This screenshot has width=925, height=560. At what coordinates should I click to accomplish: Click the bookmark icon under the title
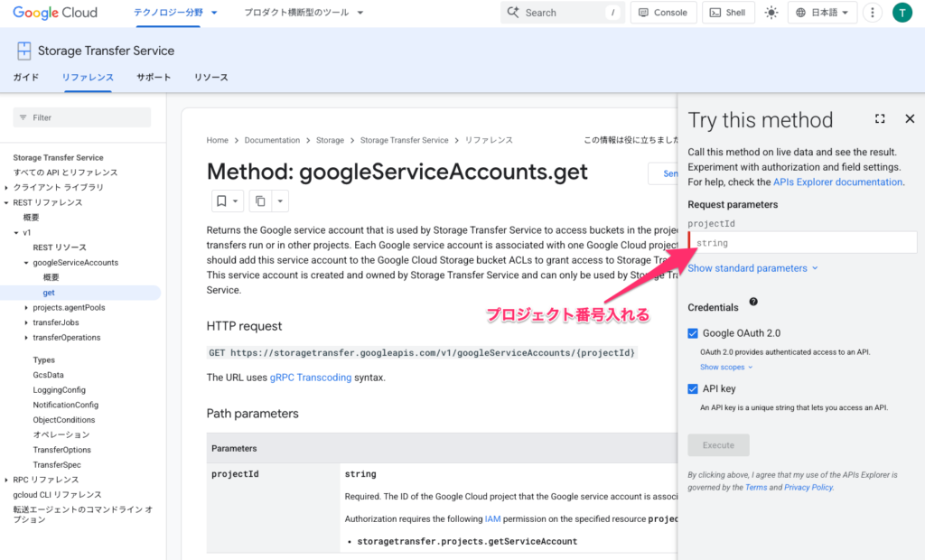pos(220,201)
